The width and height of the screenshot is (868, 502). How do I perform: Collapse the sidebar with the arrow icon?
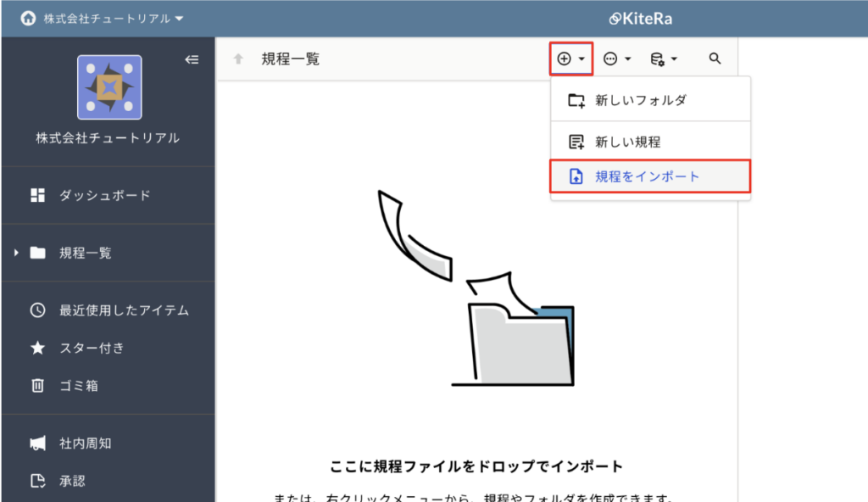pyautogui.click(x=192, y=59)
